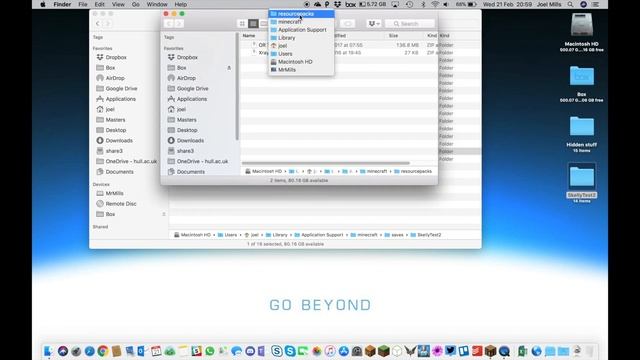640x360 pixels.
Task: Click minecraft in front window path bar
Action: 373,171
